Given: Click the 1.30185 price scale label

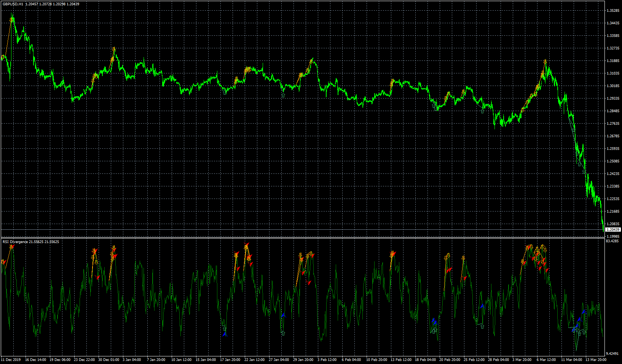Looking at the screenshot, I should (613, 86).
